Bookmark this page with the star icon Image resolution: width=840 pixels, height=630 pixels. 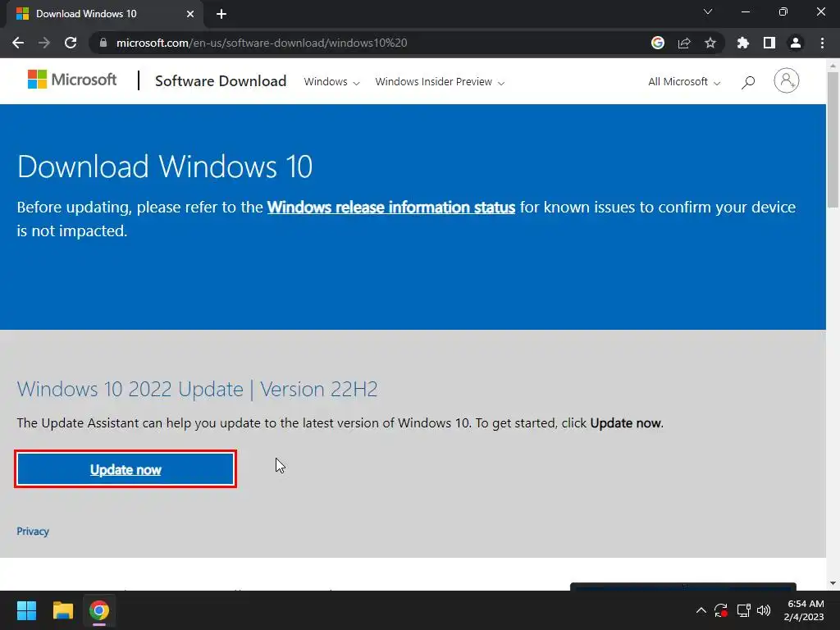tap(710, 43)
